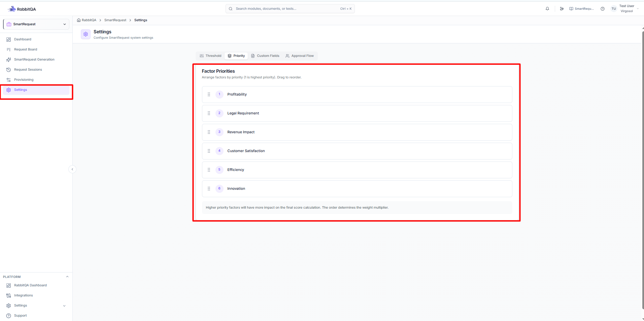Screen dimensions: 644x321
Task: Open SmartRequest Generation page
Action: click(36, 60)
